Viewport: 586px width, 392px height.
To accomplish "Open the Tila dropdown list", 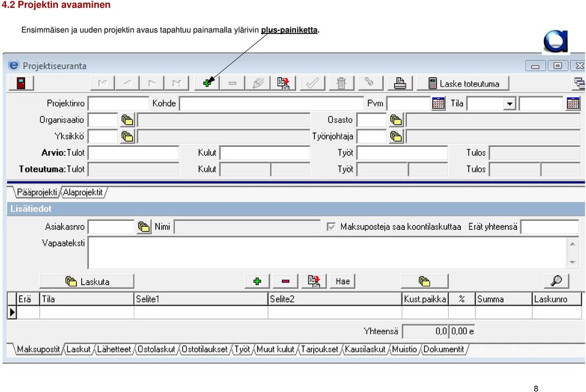I will pyautogui.click(x=509, y=104).
